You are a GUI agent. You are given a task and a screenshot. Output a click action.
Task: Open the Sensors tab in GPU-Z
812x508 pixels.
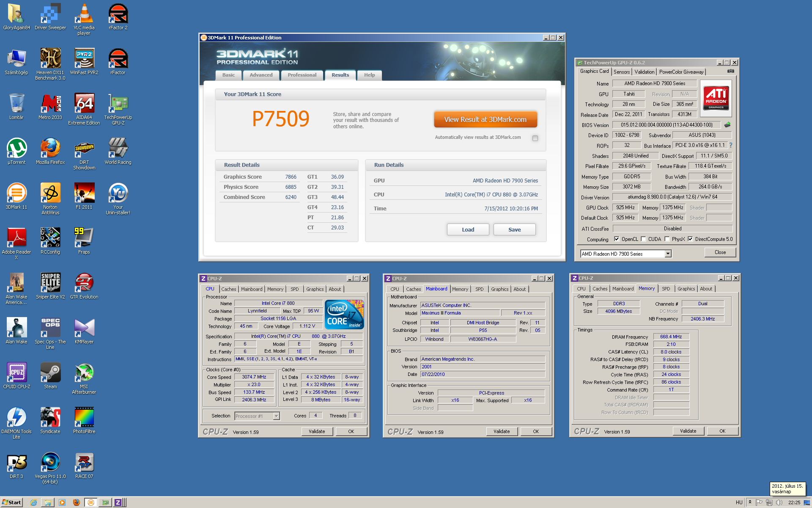[621, 72]
